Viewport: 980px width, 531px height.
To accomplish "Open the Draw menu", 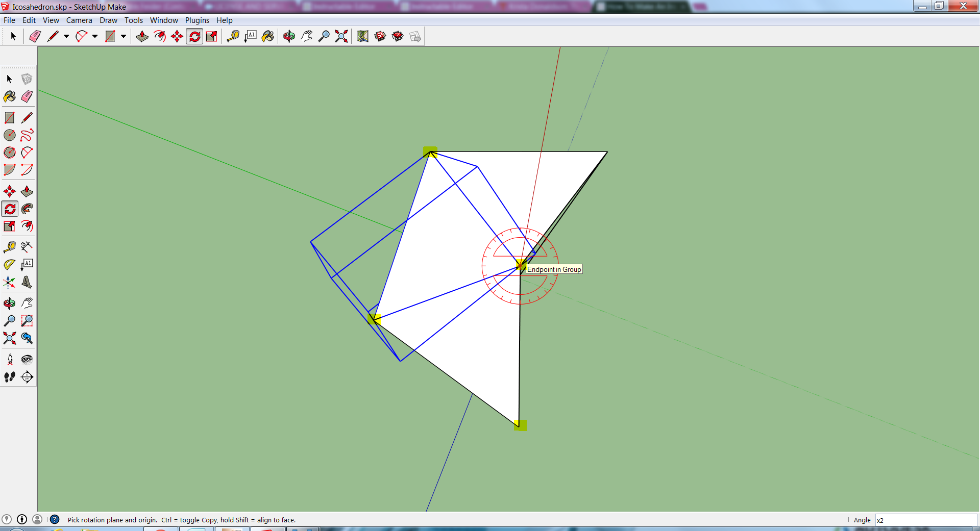I will 108,20.
